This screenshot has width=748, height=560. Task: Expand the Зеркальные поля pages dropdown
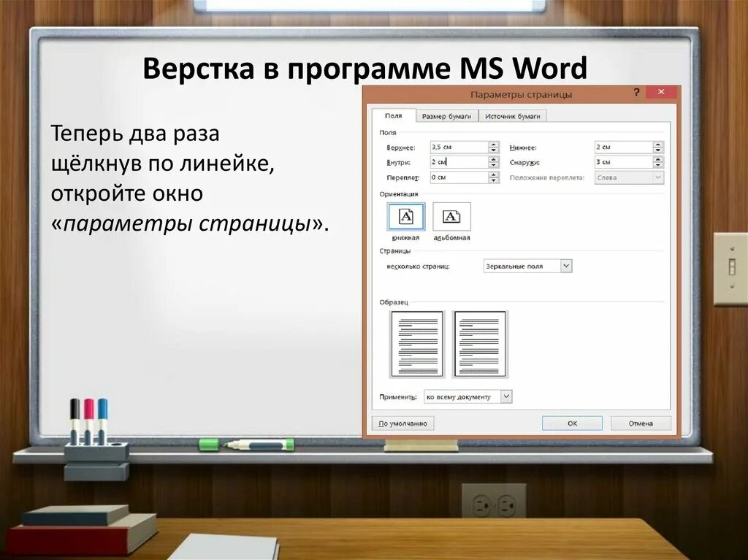pyautogui.click(x=527, y=266)
